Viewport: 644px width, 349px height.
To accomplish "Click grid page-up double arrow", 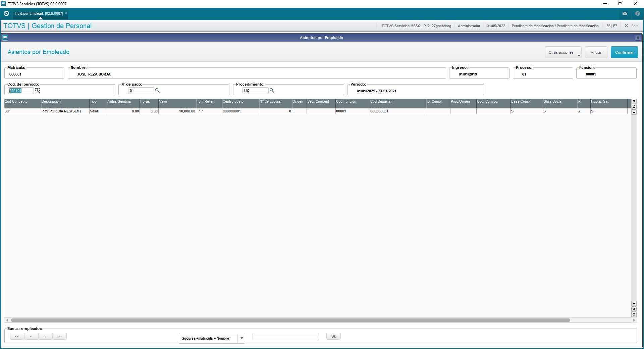I will (634, 106).
